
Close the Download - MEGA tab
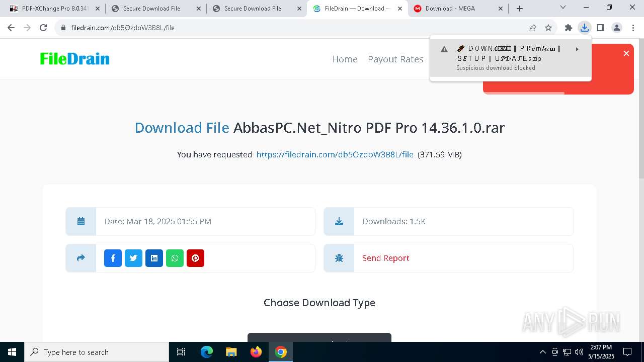[x=501, y=9]
